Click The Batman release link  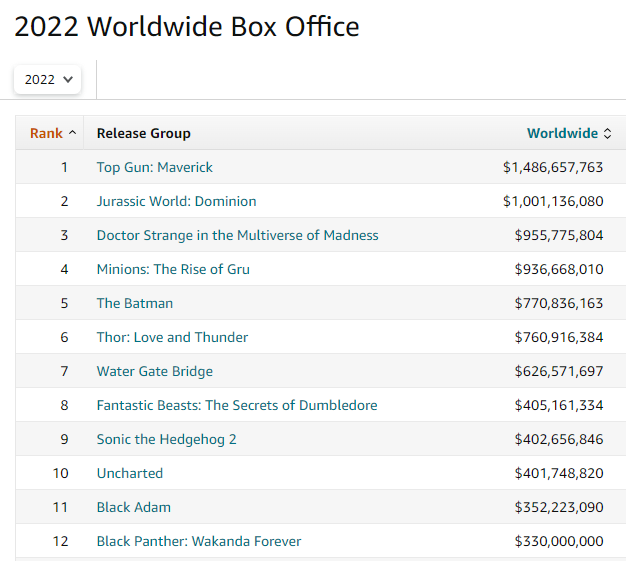pos(134,303)
